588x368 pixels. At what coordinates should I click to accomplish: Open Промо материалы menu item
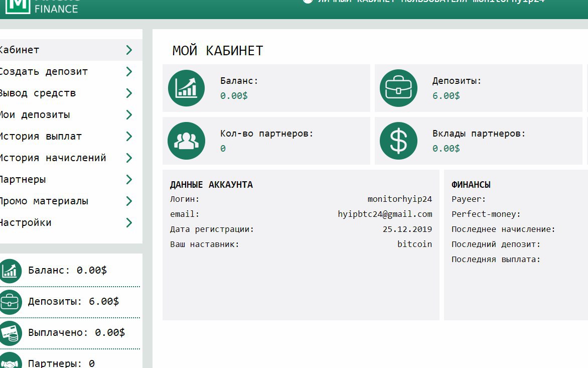71,201
